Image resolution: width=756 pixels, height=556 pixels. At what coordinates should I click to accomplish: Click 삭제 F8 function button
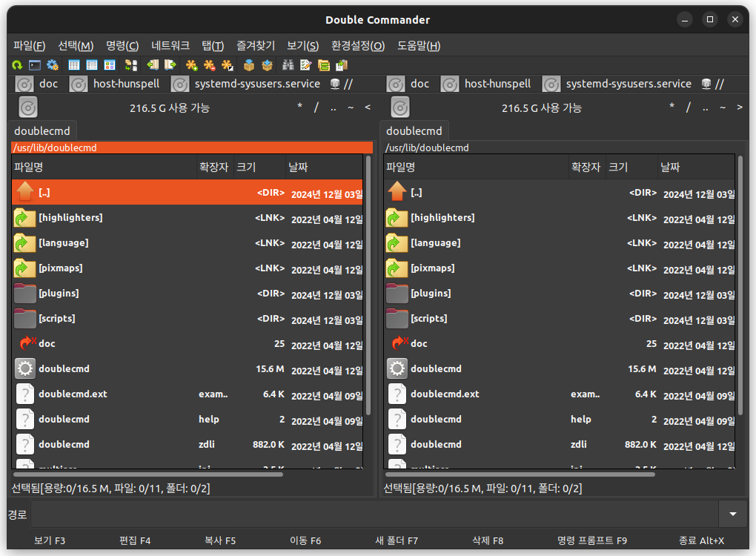(x=488, y=540)
